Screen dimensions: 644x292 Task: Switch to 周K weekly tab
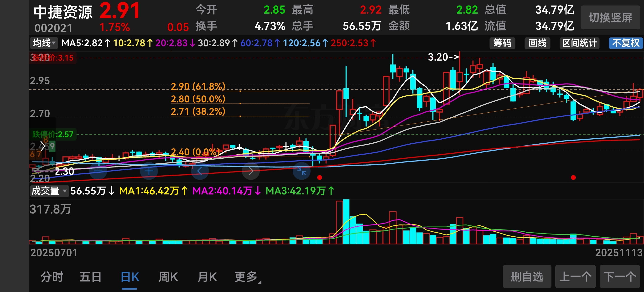pyautogui.click(x=168, y=277)
